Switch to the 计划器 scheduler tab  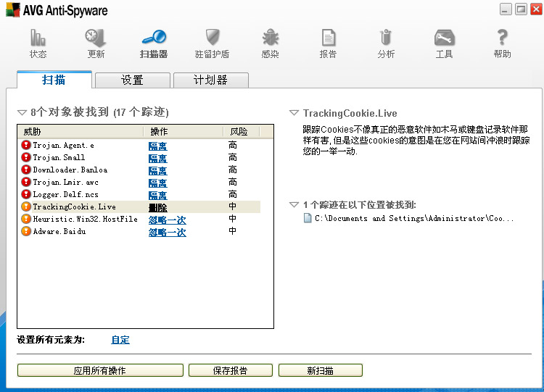(x=211, y=80)
